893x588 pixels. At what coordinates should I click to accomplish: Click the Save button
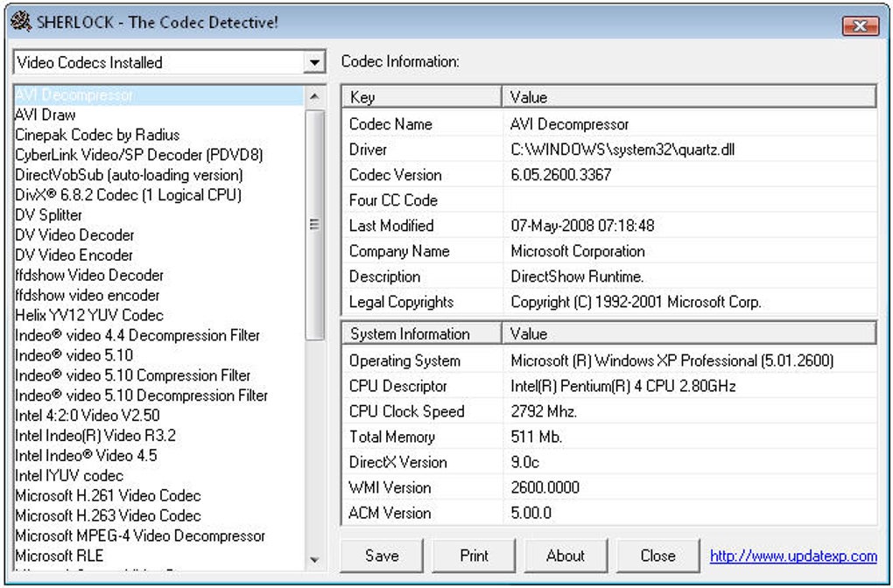click(x=382, y=555)
